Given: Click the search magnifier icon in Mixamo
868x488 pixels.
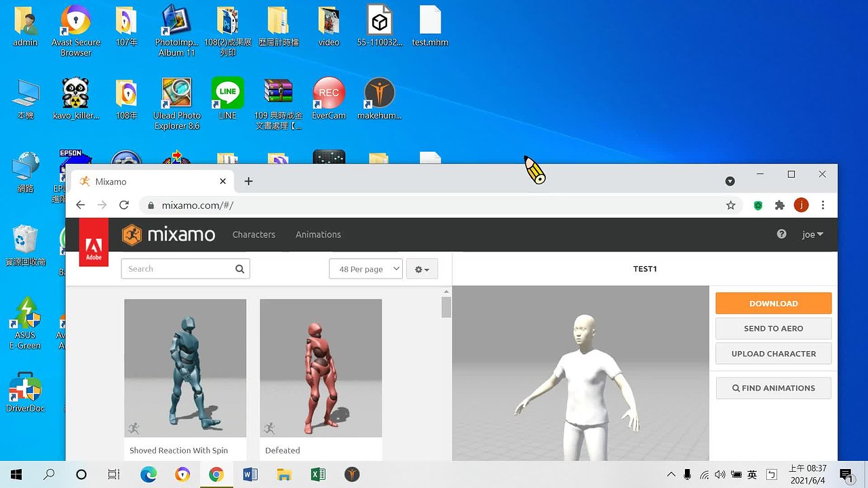Looking at the screenshot, I should 239,269.
